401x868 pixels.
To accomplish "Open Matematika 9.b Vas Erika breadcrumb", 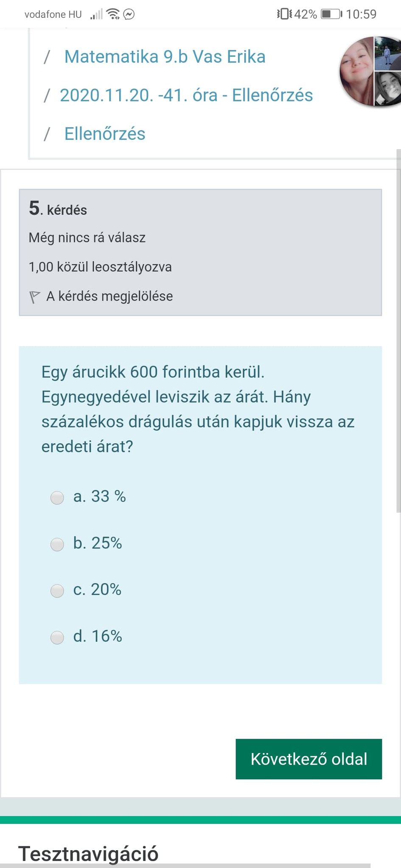I will 165,57.
